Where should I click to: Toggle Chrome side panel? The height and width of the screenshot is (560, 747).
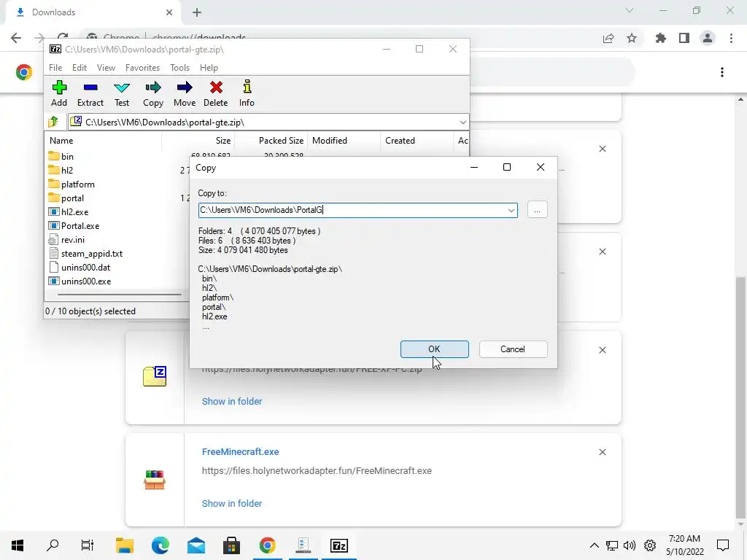click(x=684, y=38)
